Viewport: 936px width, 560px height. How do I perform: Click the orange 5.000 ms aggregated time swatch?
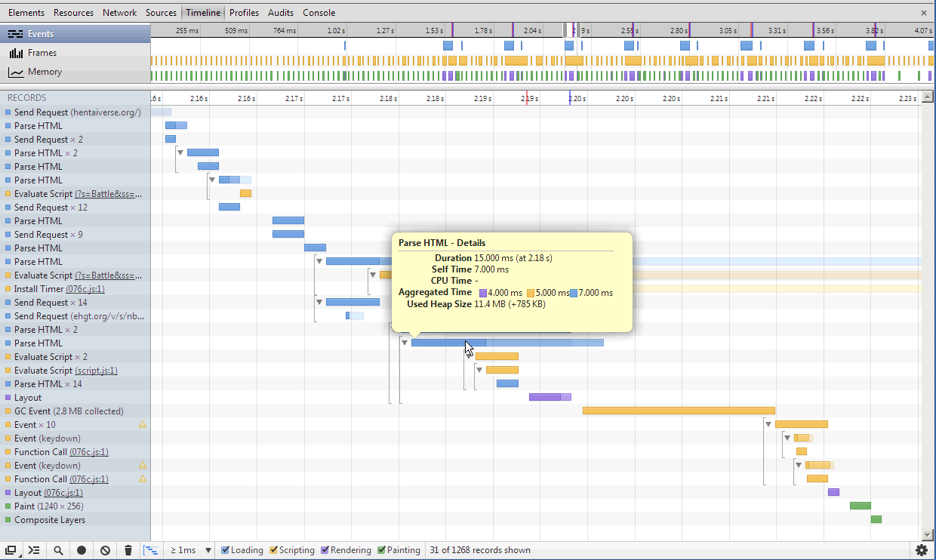[x=531, y=293]
